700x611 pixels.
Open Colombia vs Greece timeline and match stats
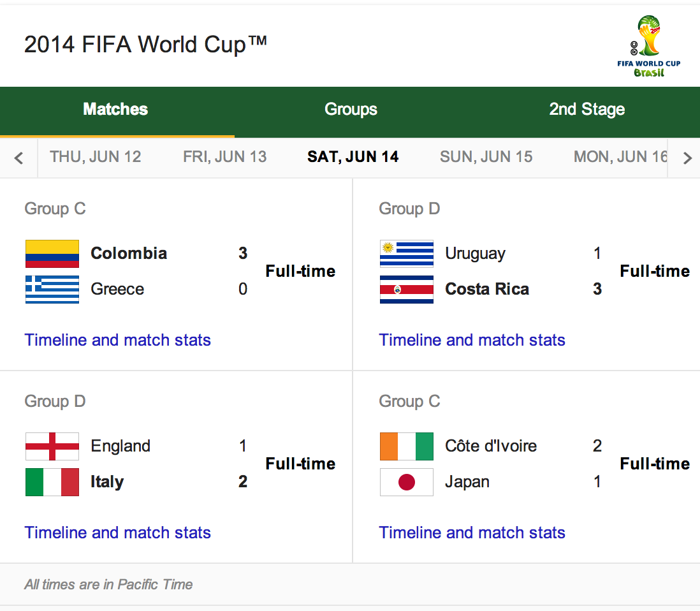[x=117, y=340]
